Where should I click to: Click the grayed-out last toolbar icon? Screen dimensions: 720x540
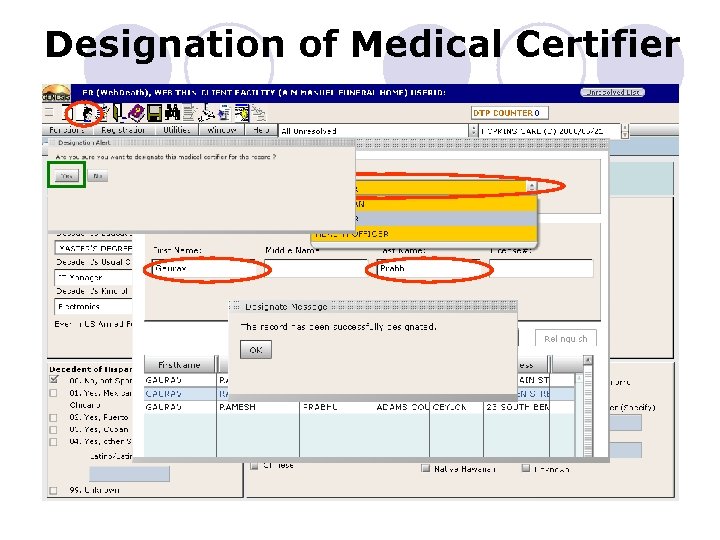(x=259, y=113)
